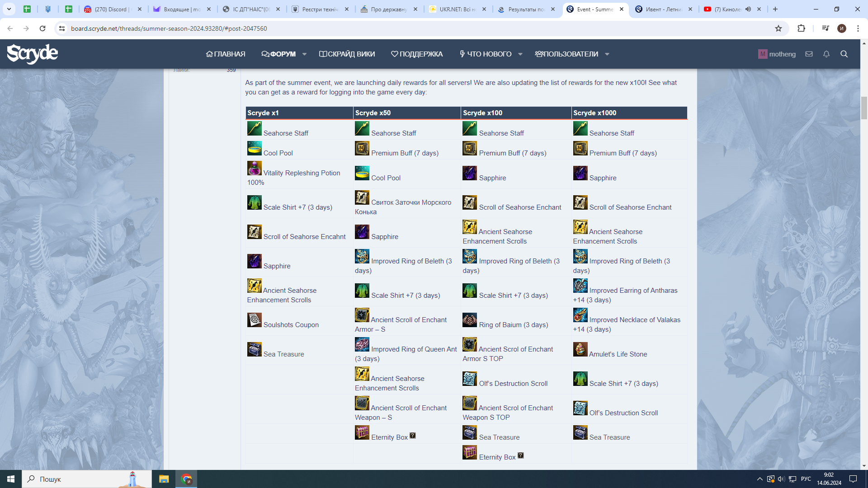Bookmark this page with the star icon
The width and height of the screenshot is (868, 488).
pos(778,28)
